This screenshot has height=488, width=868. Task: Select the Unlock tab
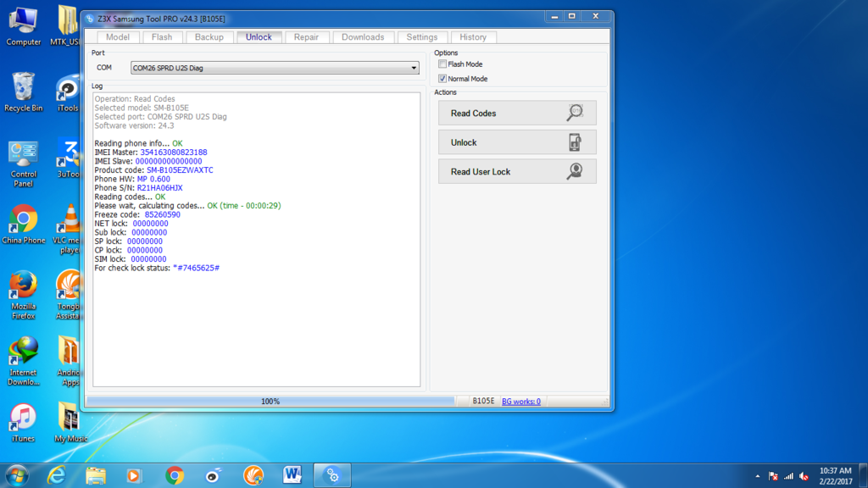(x=259, y=37)
